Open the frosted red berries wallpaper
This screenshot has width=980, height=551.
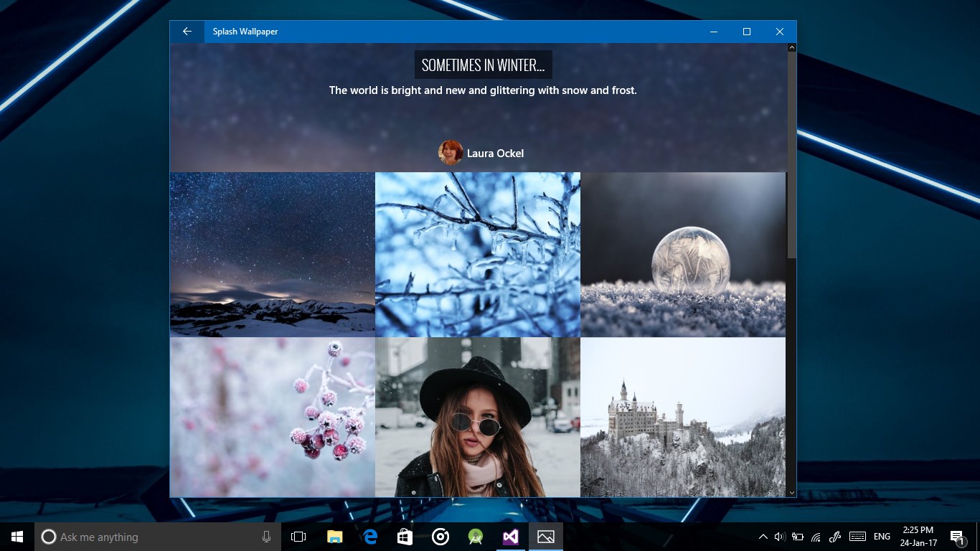click(273, 418)
